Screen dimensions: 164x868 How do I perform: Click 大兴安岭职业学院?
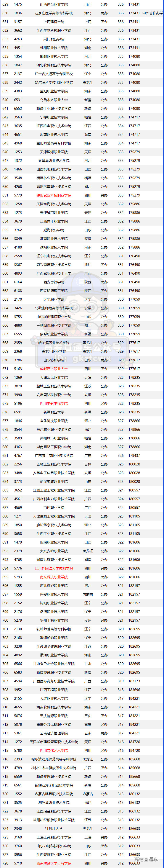(54, 551)
